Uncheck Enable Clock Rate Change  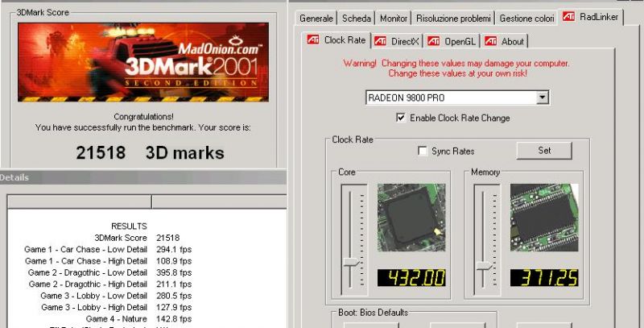(x=401, y=118)
